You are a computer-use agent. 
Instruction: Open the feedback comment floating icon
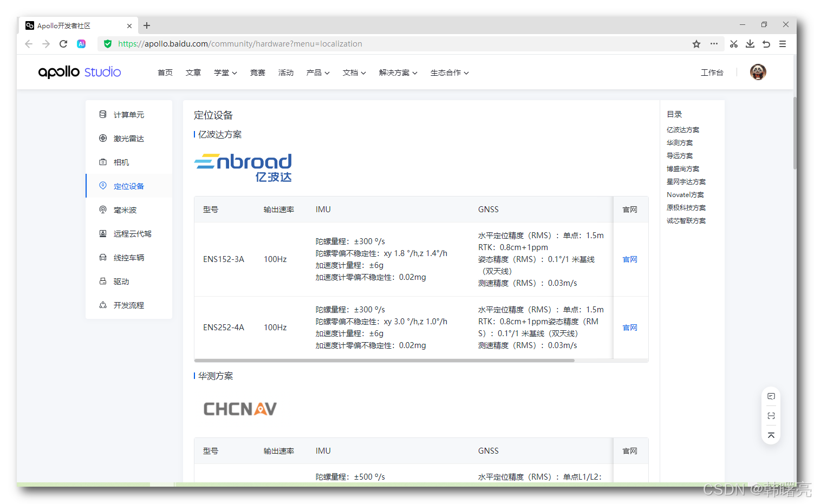(x=771, y=396)
